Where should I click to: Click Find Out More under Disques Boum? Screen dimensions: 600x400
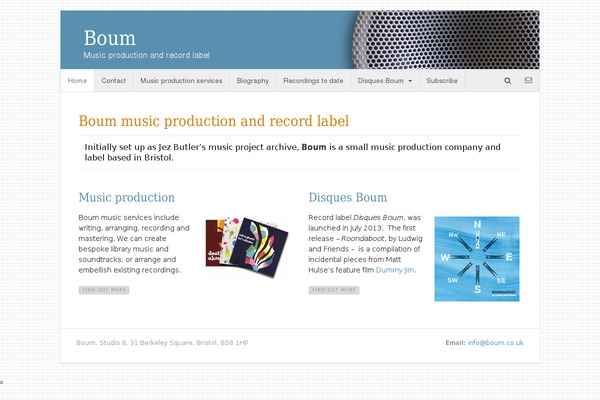point(334,290)
